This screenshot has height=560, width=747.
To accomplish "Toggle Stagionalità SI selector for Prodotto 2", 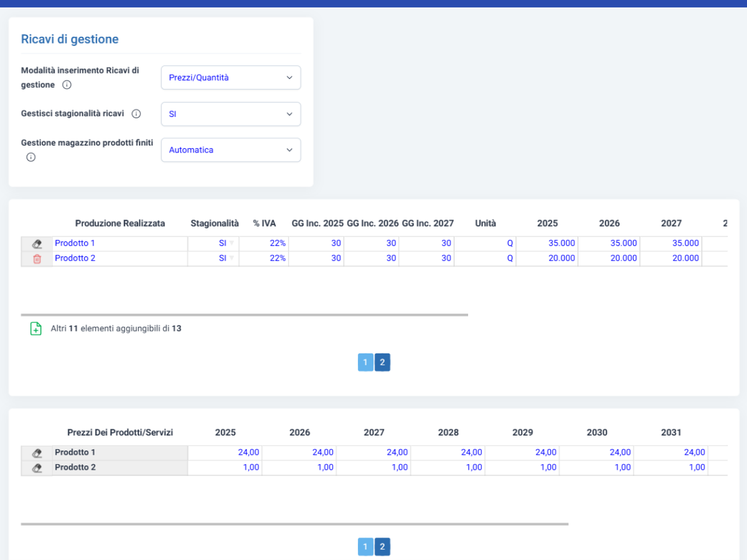I will (x=214, y=258).
